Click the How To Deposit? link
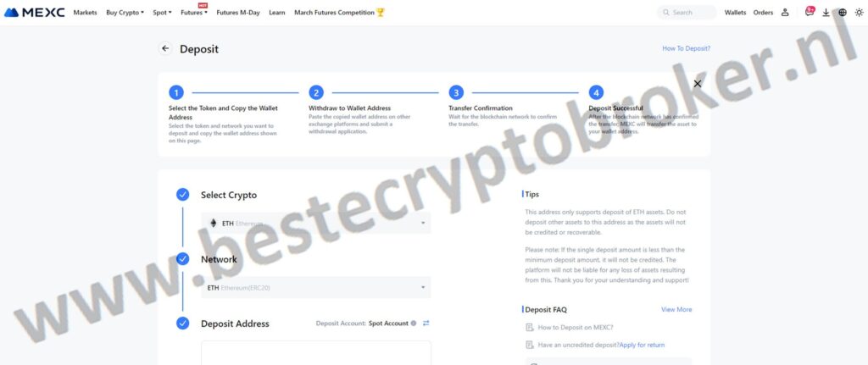This screenshot has height=365, width=868. coord(686,48)
